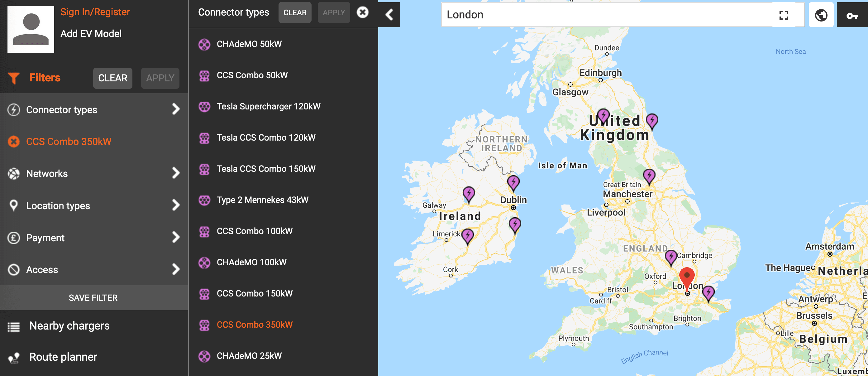Viewport: 868px width, 376px height.
Task: Click the fullscreen icon in search bar
Action: click(784, 15)
